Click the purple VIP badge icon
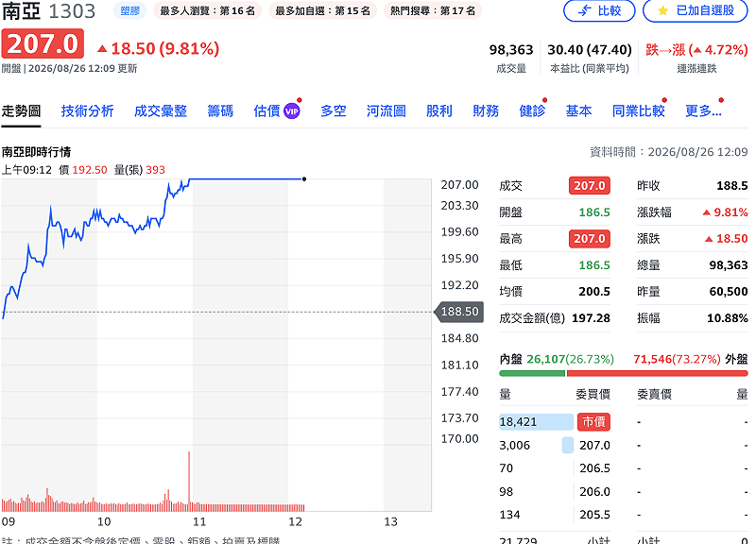 tap(292, 111)
